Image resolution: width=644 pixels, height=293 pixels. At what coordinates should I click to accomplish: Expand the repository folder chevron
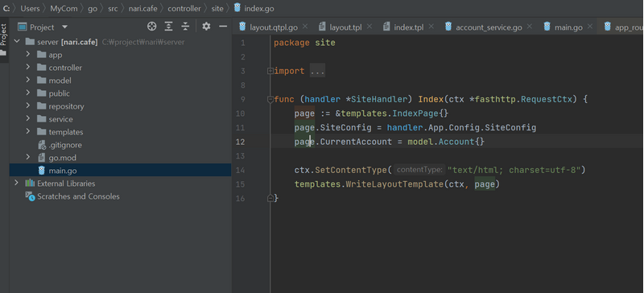(x=28, y=105)
